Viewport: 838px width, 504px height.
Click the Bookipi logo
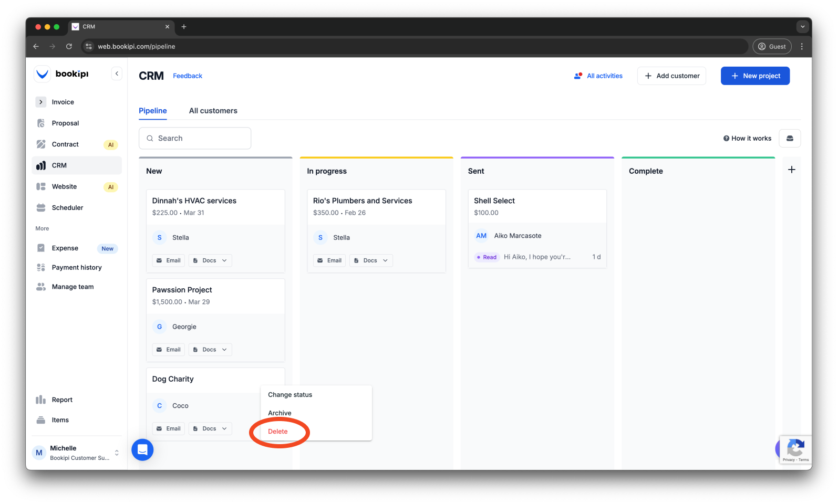tap(61, 74)
